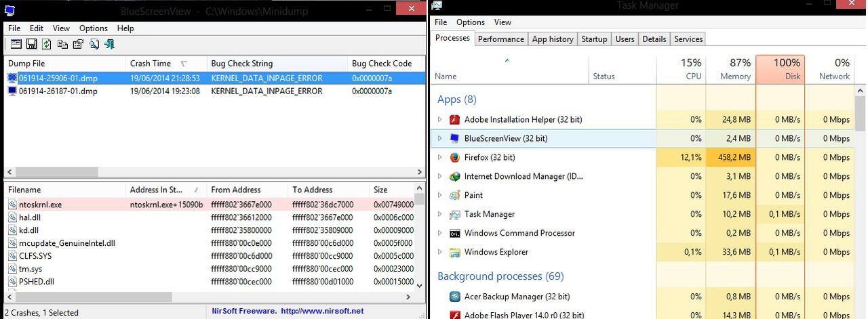The image size is (868, 319).
Task: Click the Properties toolbar icon
Action: pos(78,44)
